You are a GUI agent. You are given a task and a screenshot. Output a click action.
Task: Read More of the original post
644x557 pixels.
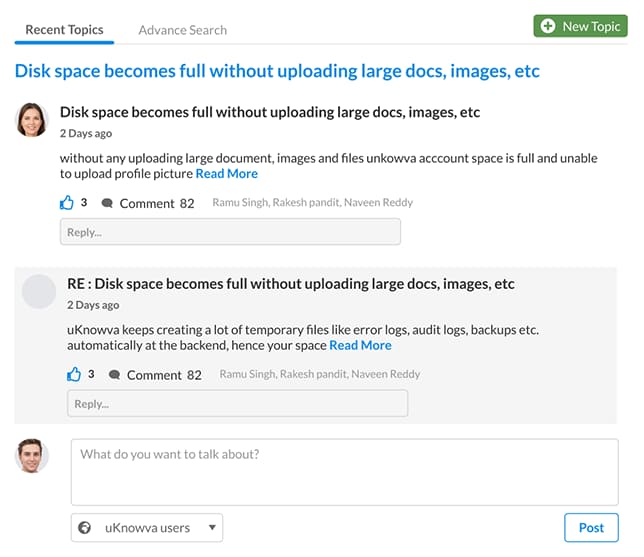(x=227, y=174)
